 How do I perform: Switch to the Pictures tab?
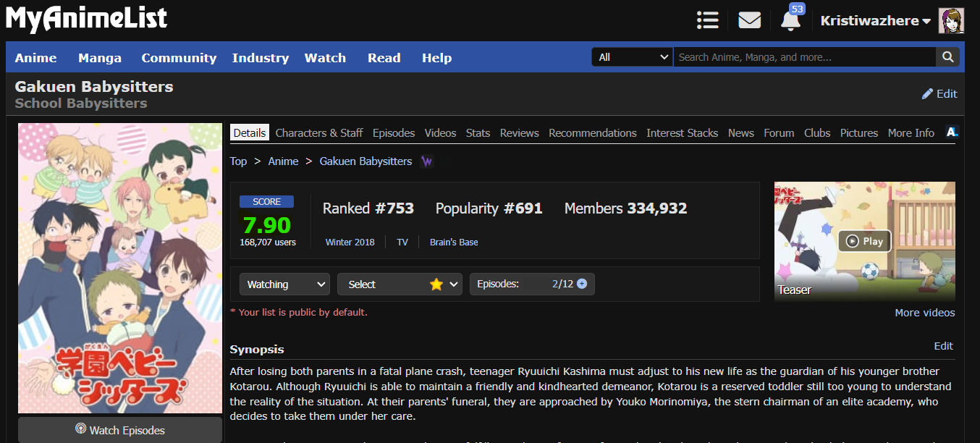(859, 132)
